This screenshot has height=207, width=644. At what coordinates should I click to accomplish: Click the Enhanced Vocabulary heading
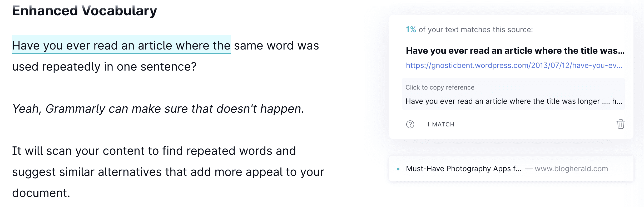click(x=85, y=11)
